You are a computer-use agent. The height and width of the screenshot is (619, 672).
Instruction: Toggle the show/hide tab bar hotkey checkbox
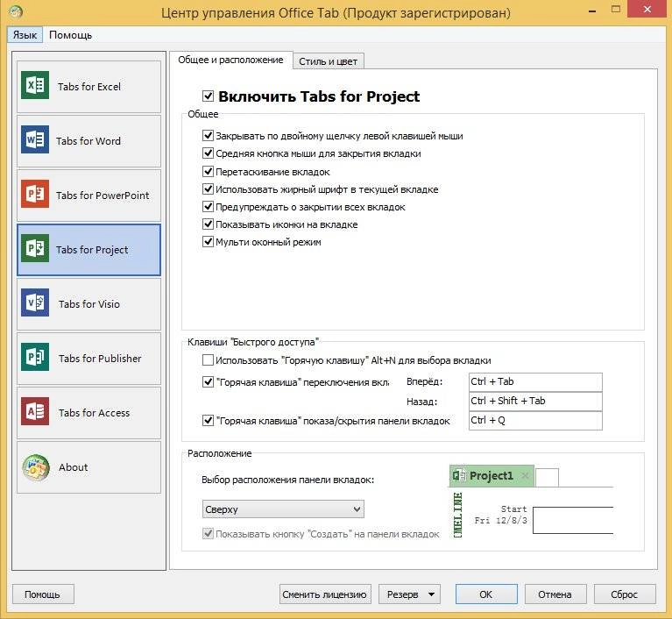click(x=208, y=420)
